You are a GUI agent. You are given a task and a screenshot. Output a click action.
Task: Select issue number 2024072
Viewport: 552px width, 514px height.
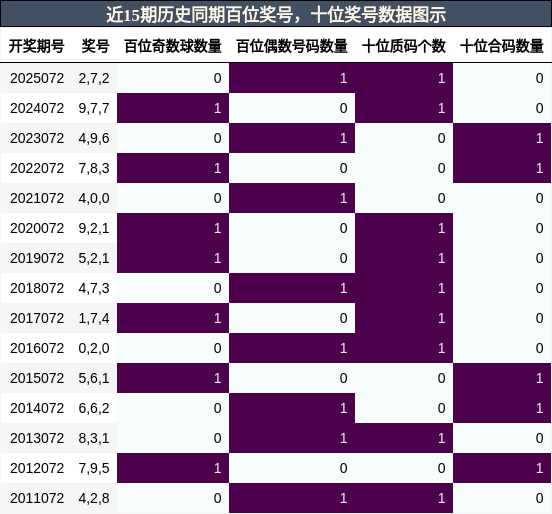(37, 108)
